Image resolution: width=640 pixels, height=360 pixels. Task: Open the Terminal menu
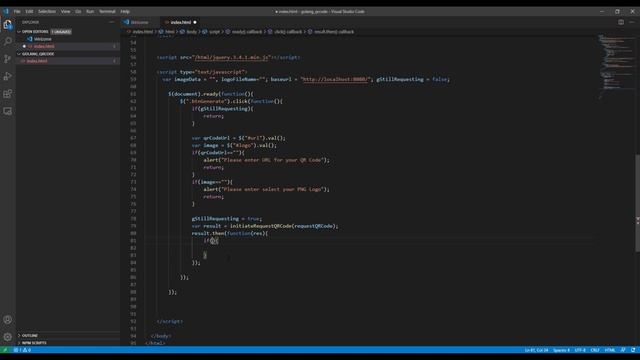coord(107,11)
